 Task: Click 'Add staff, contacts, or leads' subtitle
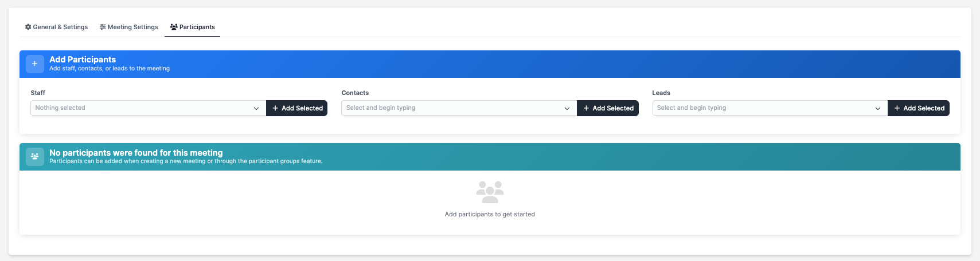coord(110,69)
